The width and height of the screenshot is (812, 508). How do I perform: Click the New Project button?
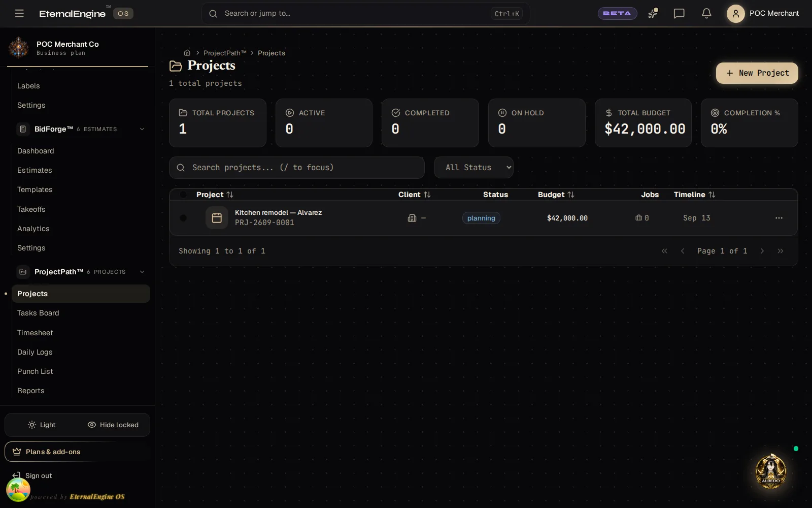click(x=757, y=73)
